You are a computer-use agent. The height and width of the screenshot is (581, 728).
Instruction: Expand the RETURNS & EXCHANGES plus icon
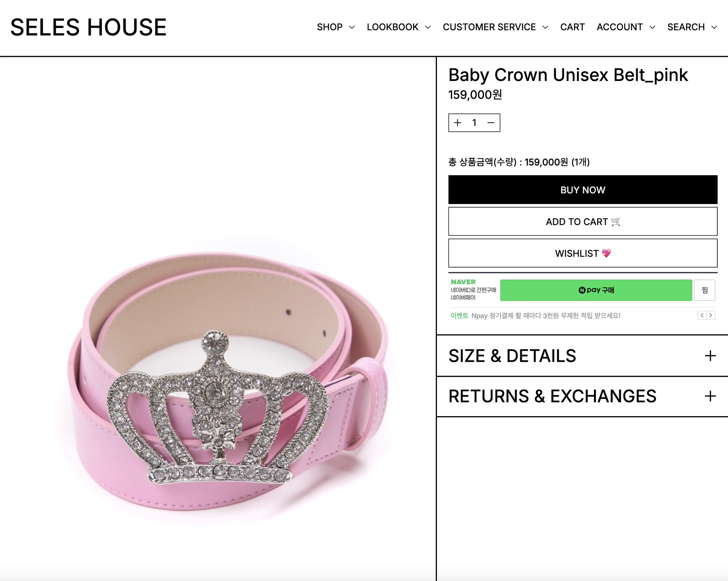710,396
